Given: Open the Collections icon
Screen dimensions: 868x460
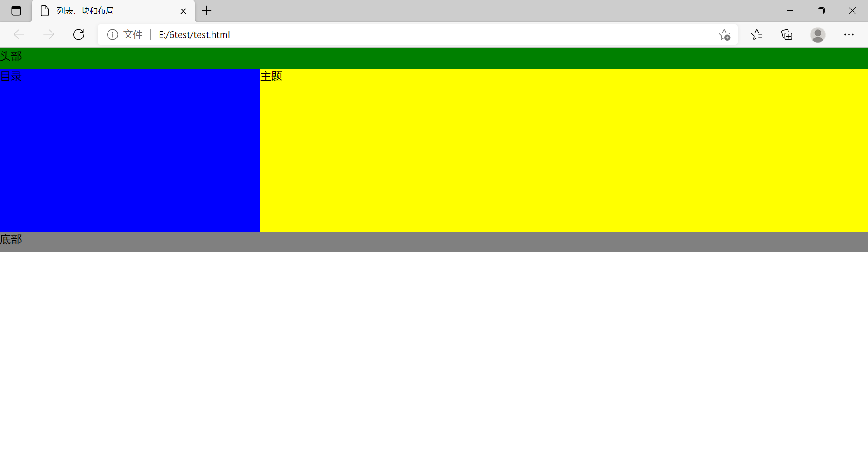Looking at the screenshot, I should click(x=787, y=35).
